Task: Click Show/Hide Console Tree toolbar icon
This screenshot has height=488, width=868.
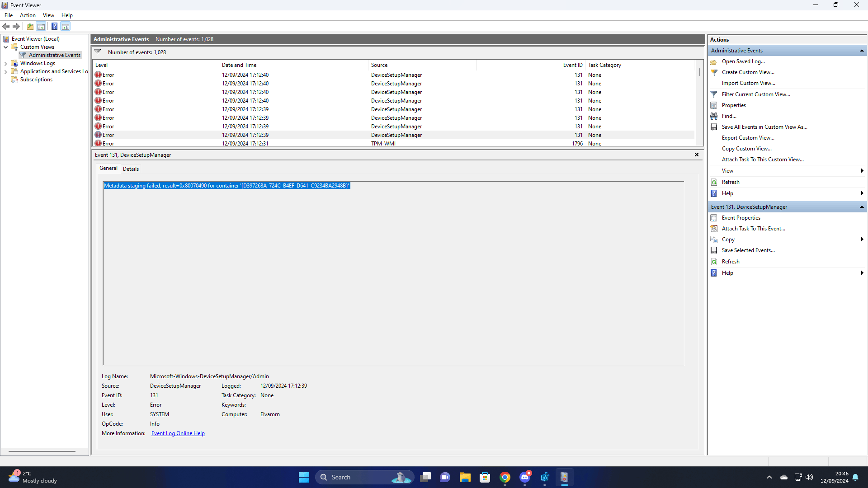Action: [x=41, y=26]
